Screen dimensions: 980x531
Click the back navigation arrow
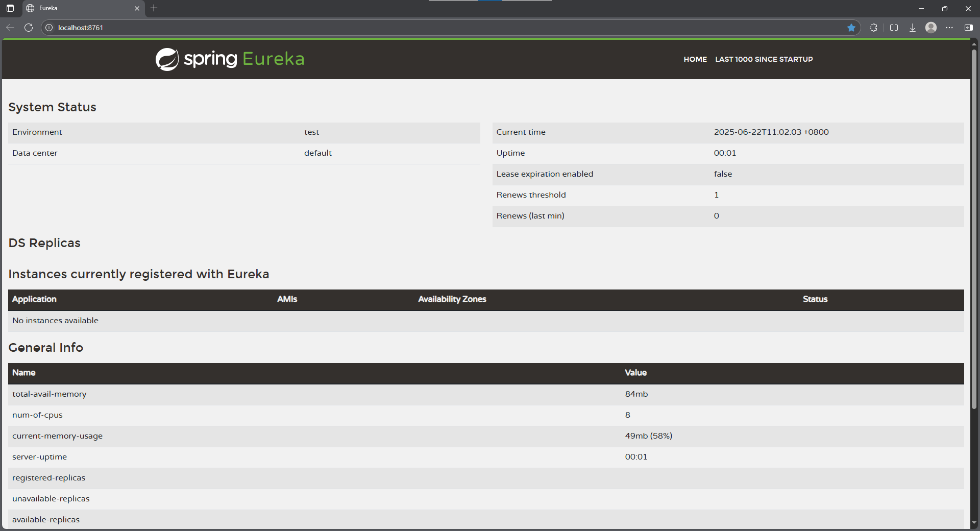[10, 28]
